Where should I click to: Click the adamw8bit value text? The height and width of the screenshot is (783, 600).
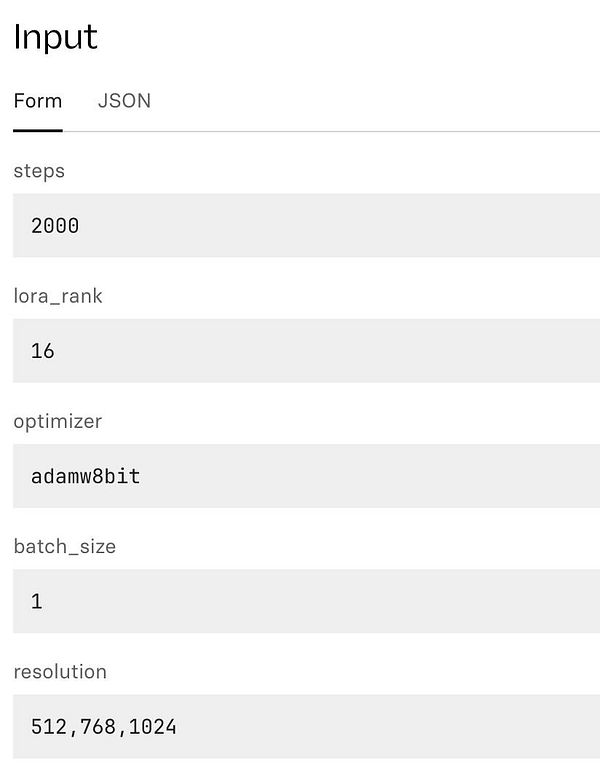tap(86, 476)
